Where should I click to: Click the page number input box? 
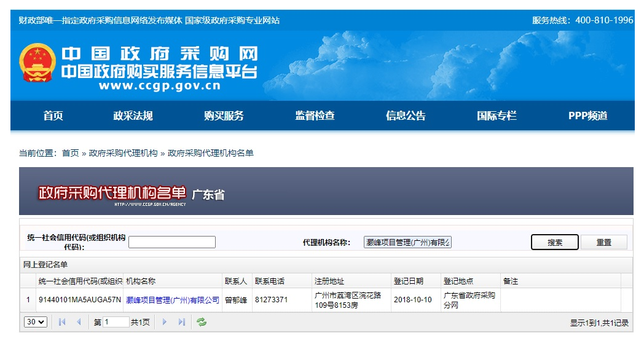click(x=116, y=322)
